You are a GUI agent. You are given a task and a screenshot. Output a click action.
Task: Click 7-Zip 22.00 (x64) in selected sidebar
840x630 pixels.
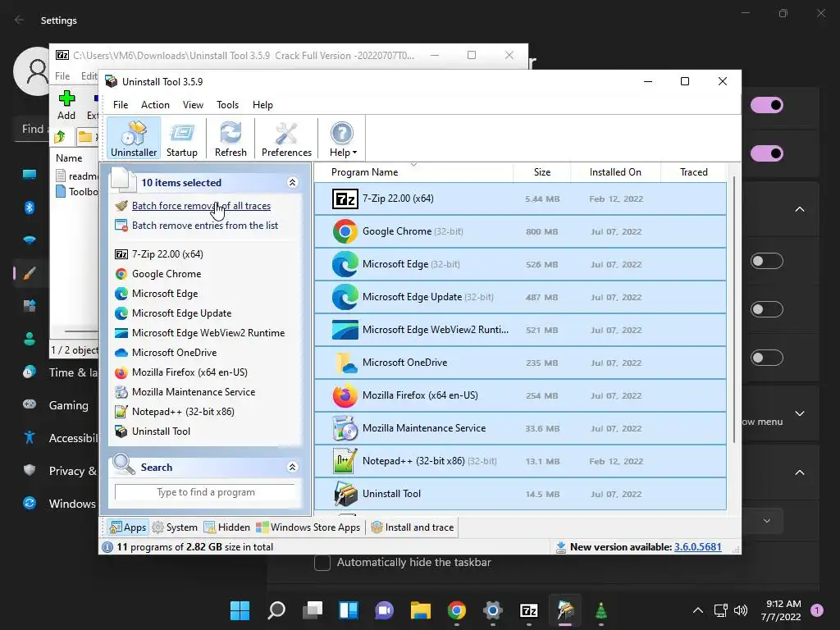(x=167, y=254)
